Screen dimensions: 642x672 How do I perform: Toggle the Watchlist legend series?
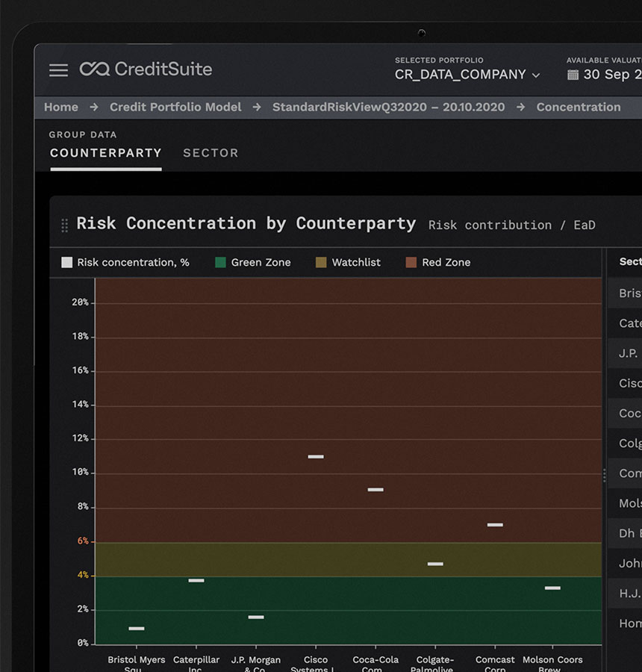348,263
